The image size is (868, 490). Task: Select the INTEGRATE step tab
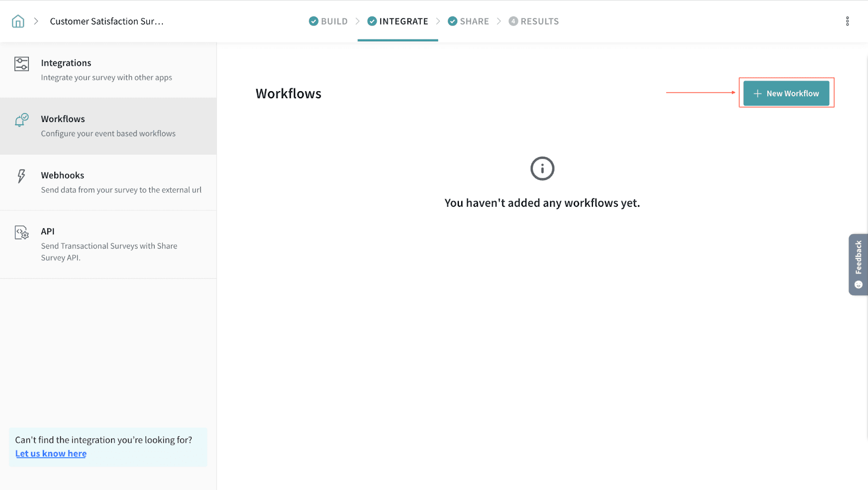(x=398, y=21)
